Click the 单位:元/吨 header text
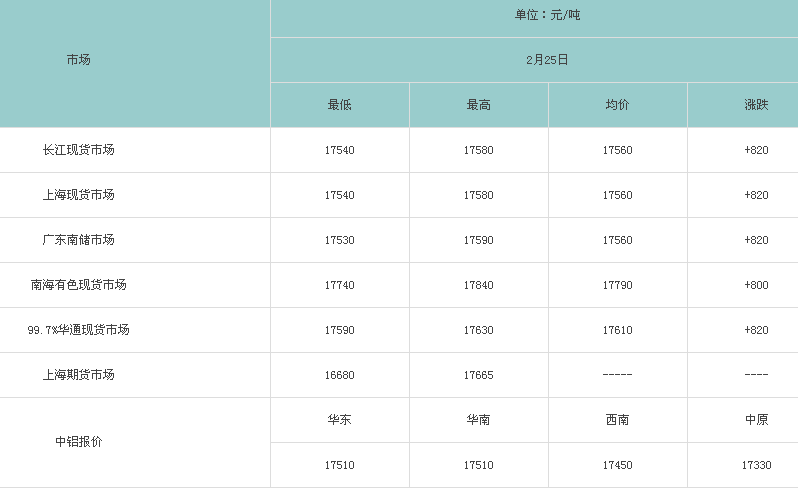The image size is (798, 492). 547,15
